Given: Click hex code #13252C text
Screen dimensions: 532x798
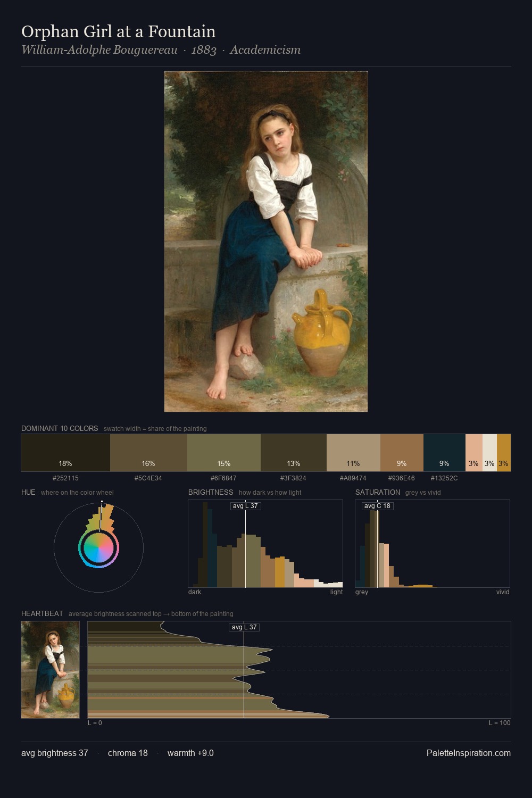Looking at the screenshot, I should [444, 478].
